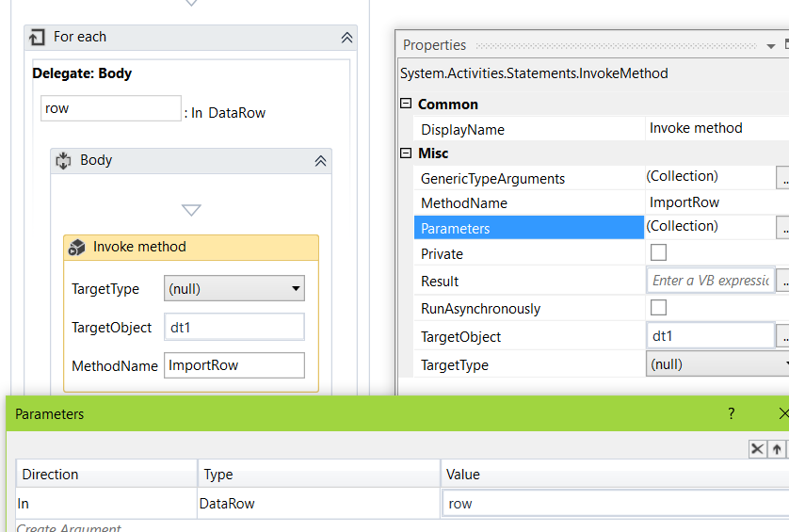Viewport: 789px width, 532px height.
Task: Click the Parameters dialog help question mark
Action: click(732, 414)
